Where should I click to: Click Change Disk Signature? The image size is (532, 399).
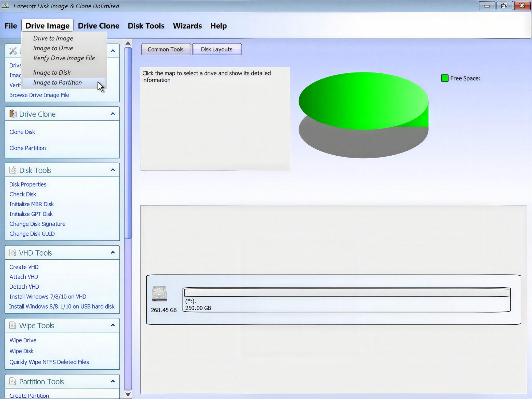[x=37, y=224]
